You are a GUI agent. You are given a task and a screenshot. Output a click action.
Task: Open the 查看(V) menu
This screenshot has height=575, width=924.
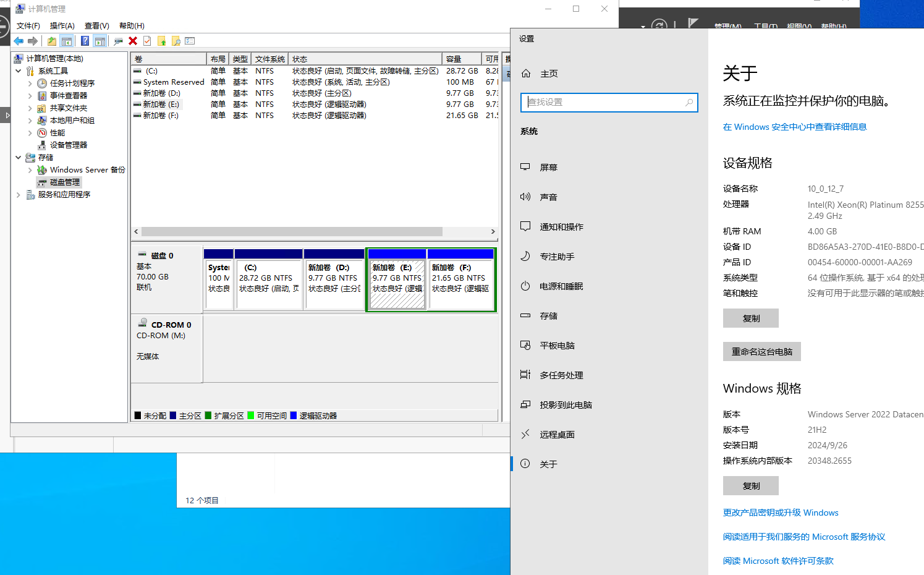point(97,26)
